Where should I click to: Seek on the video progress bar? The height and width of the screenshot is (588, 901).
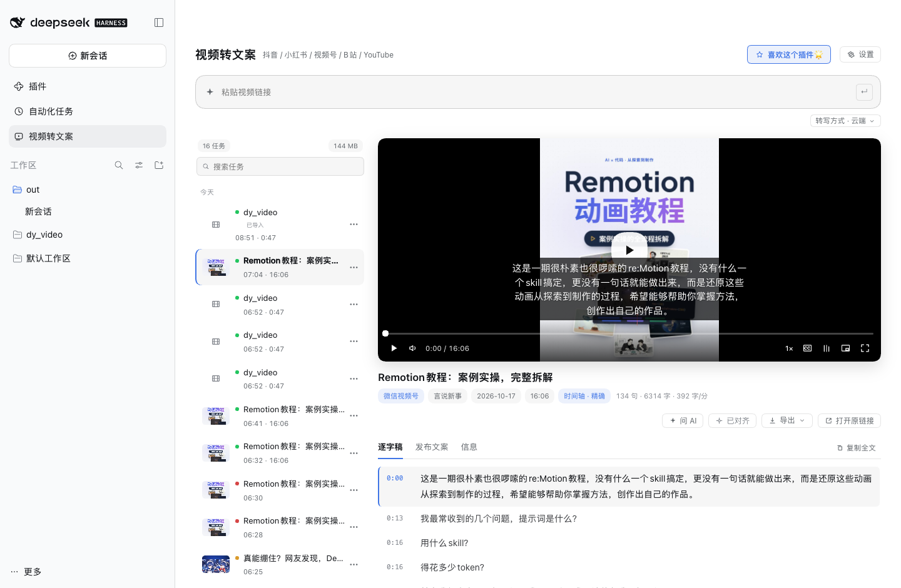(629, 333)
